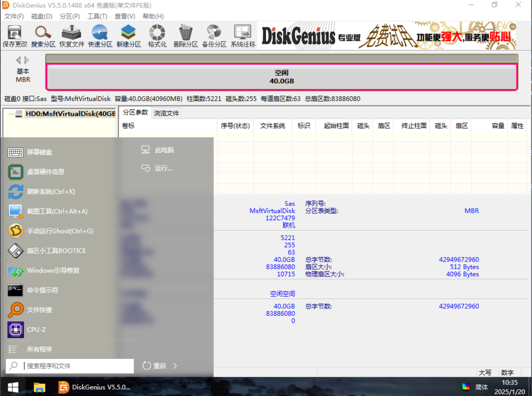
Task: Open the File (文件) menu
Action: click(14, 16)
